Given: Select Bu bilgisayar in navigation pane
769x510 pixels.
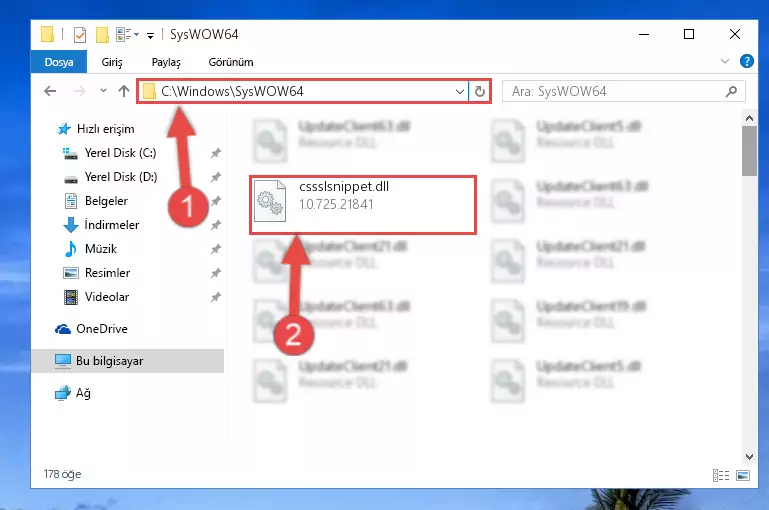Looking at the screenshot, I should coord(128,361).
